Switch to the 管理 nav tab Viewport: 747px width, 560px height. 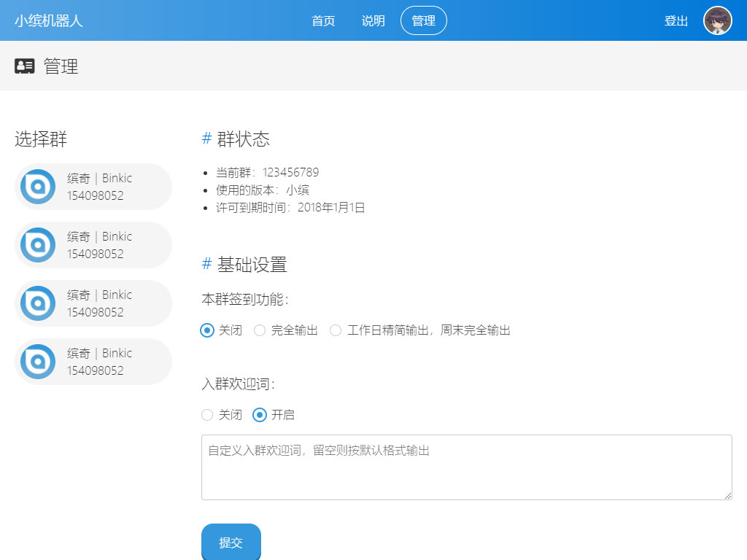click(424, 20)
